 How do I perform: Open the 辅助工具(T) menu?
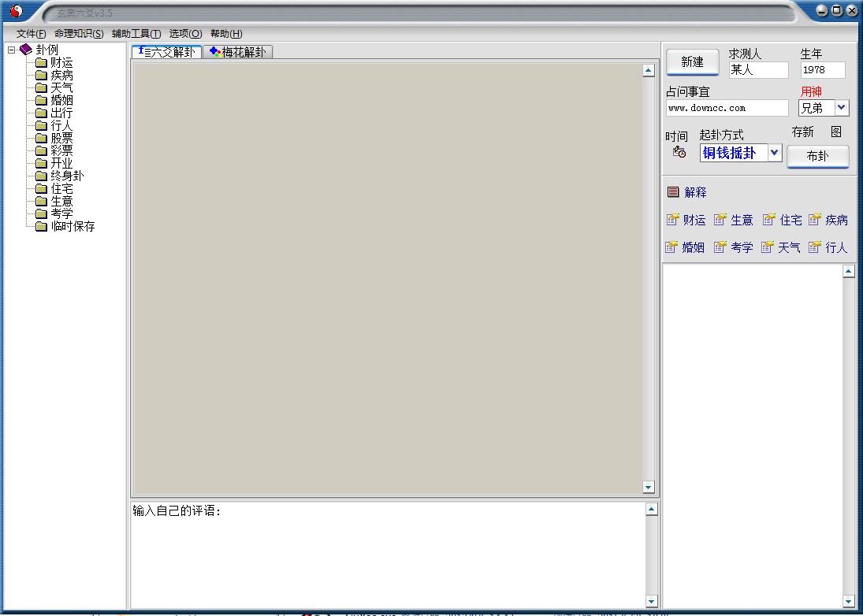pyautogui.click(x=136, y=34)
